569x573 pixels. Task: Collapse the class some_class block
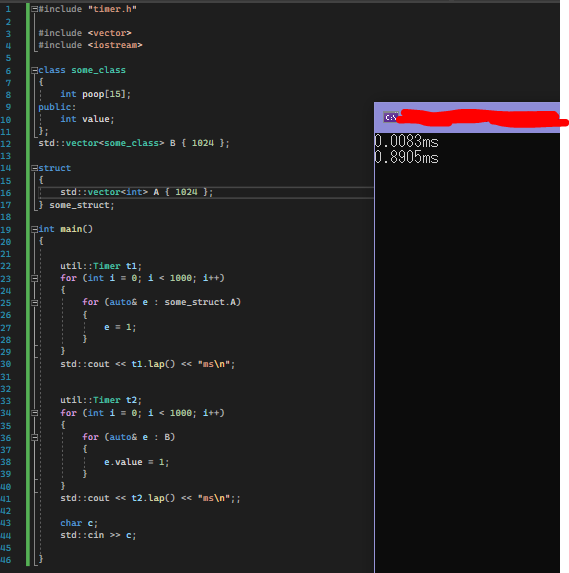coord(35,70)
